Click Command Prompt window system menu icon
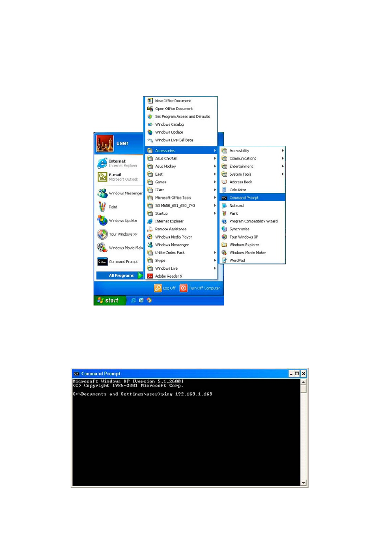 (77, 374)
